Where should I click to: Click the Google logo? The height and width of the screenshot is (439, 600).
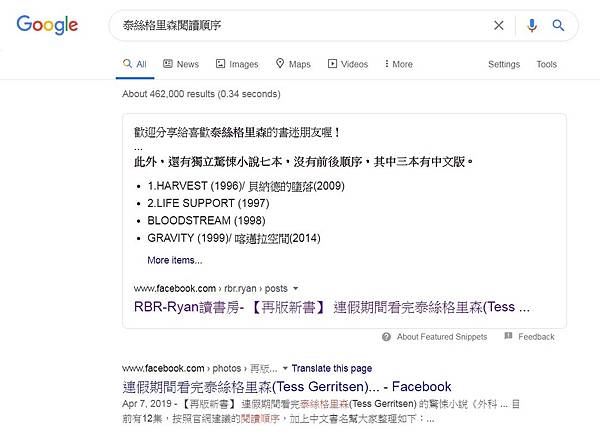(47, 25)
